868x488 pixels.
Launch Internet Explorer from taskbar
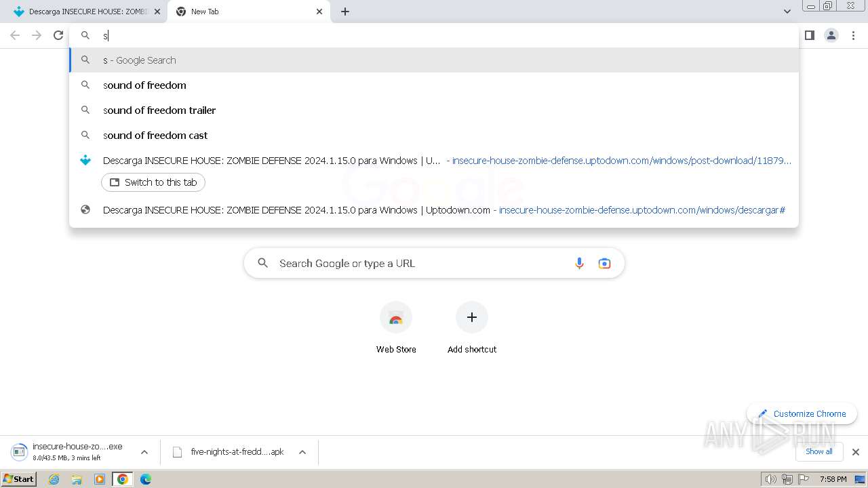[54, 479]
